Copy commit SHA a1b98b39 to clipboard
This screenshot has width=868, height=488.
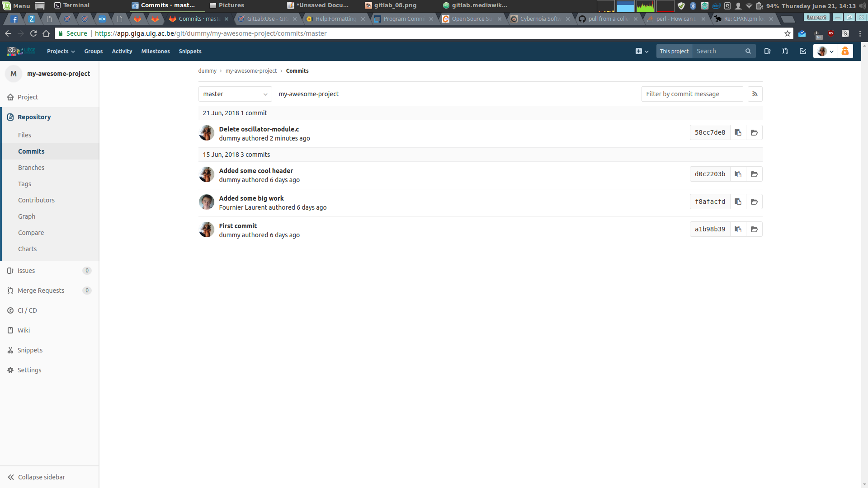point(738,229)
